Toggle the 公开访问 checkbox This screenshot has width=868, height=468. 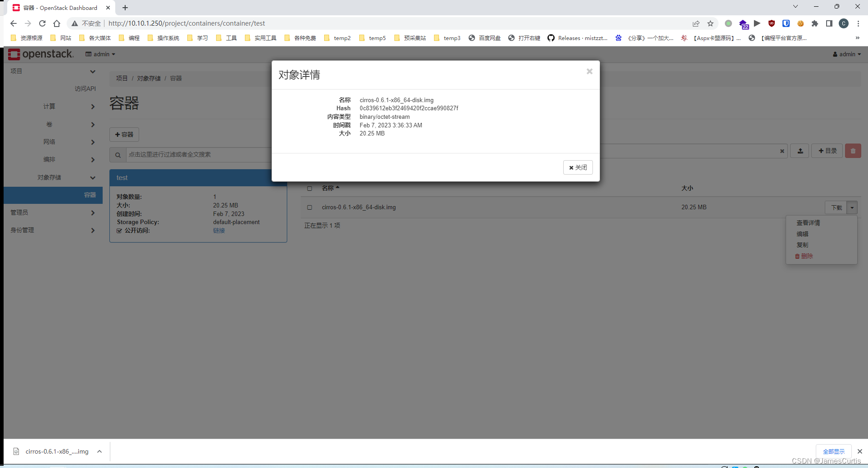[x=119, y=230]
